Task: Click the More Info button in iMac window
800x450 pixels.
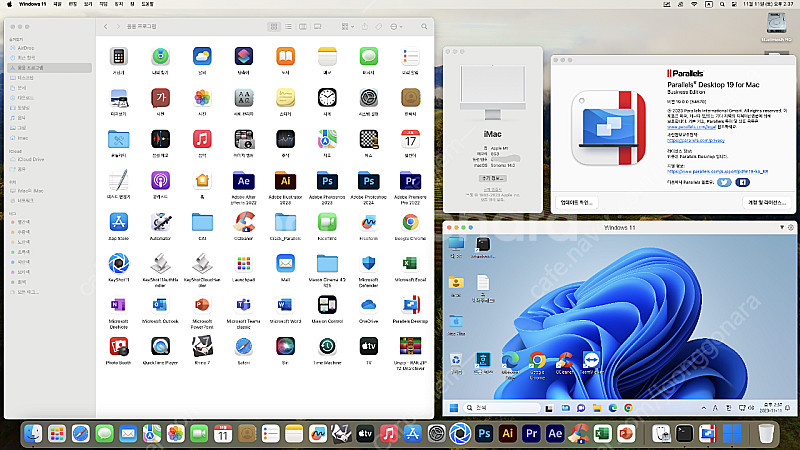Action: click(493, 179)
